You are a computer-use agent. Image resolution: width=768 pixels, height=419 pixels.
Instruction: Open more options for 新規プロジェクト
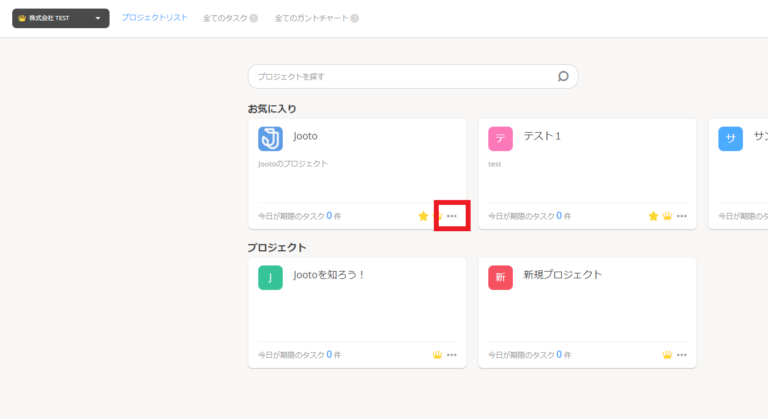coord(682,354)
